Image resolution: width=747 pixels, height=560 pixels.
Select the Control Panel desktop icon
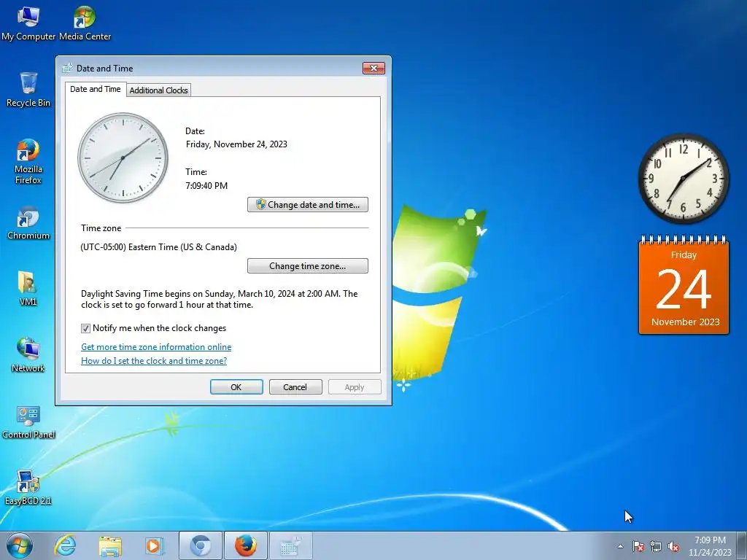pos(28,421)
